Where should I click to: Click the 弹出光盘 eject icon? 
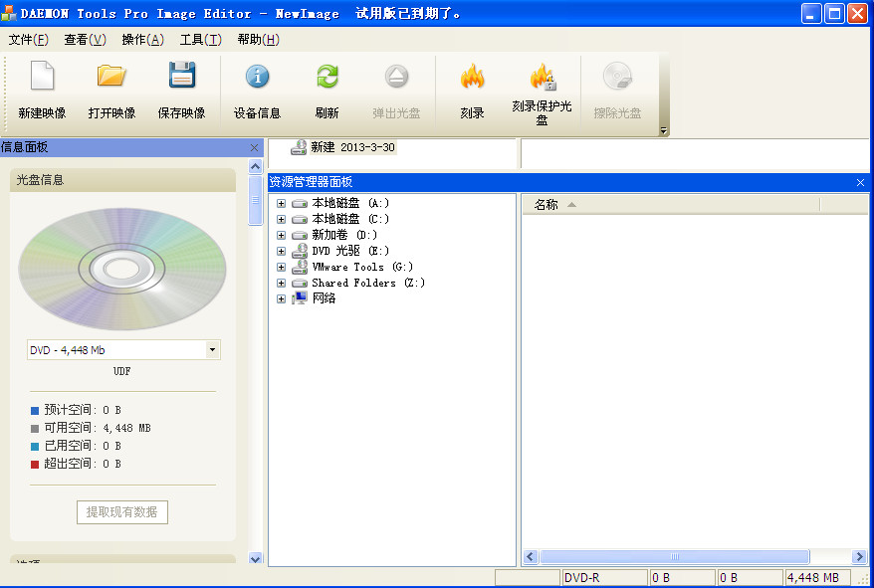click(396, 76)
